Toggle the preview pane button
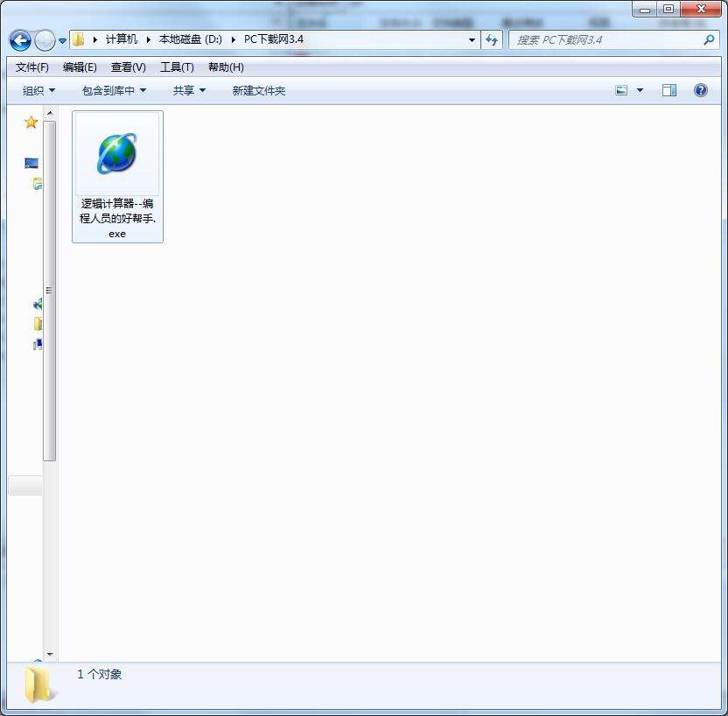The height and width of the screenshot is (716, 728). pyautogui.click(x=669, y=90)
